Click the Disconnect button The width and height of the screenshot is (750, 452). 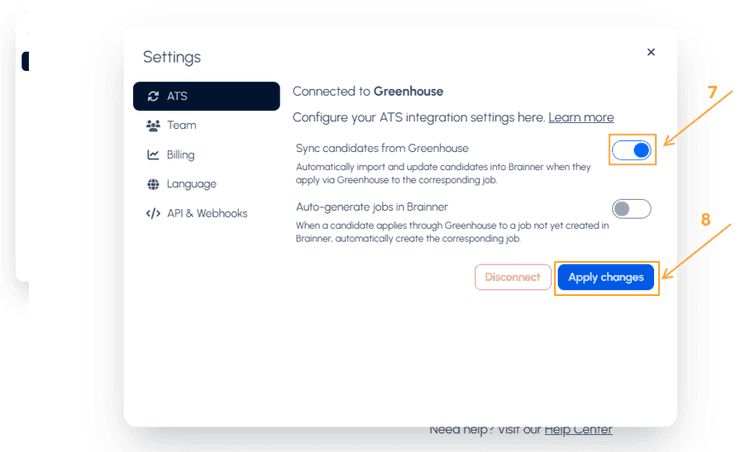512,277
